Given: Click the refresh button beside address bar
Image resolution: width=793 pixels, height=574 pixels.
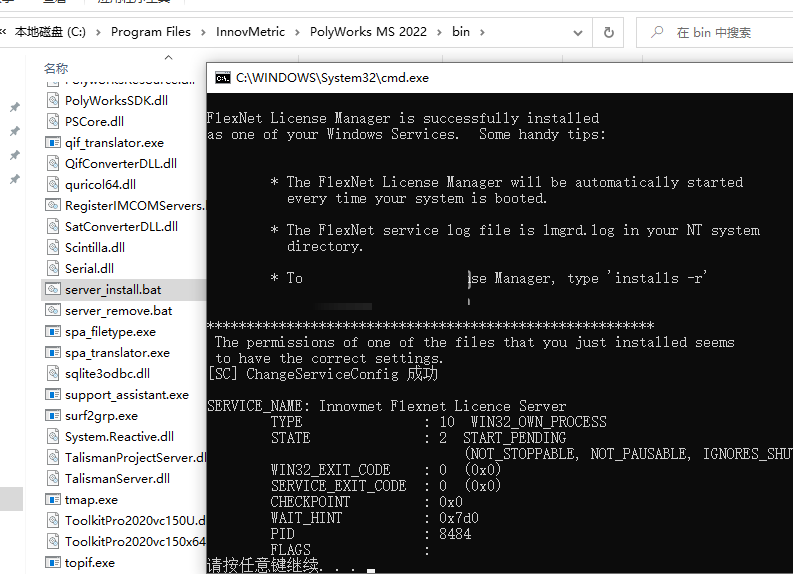Looking at the screenshot, I should pyautogui.click(x=609, y=32).
